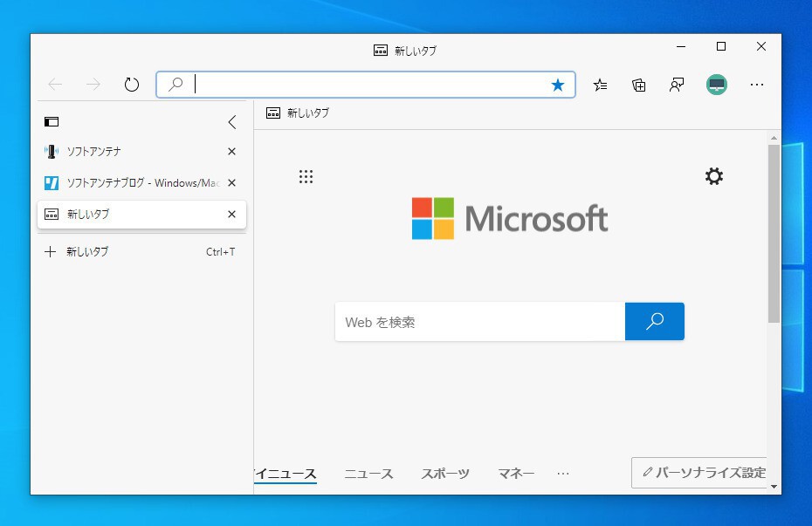Click the パーソナライズ設定 button

click(699, 473)
